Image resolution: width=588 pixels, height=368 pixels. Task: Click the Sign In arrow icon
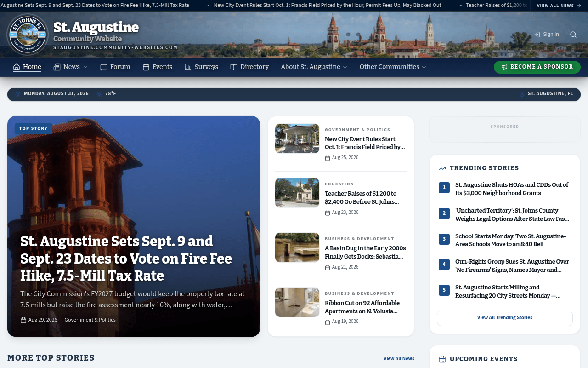coord(537,34)
